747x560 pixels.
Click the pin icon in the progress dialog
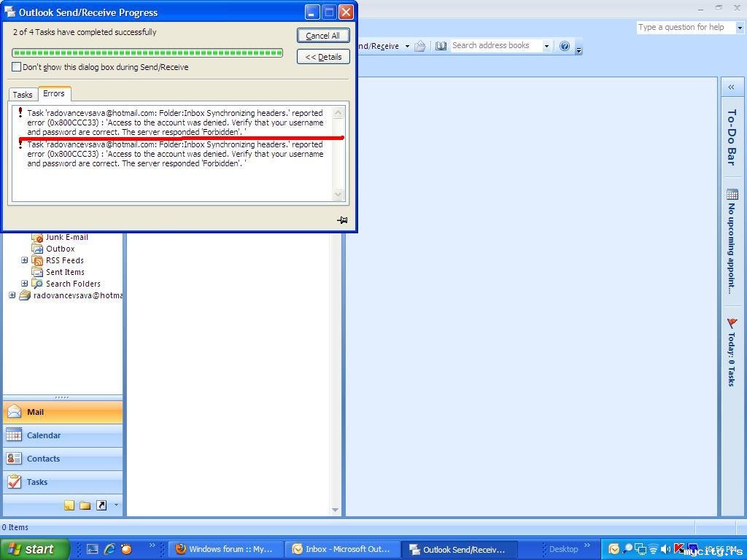(342, 220)
